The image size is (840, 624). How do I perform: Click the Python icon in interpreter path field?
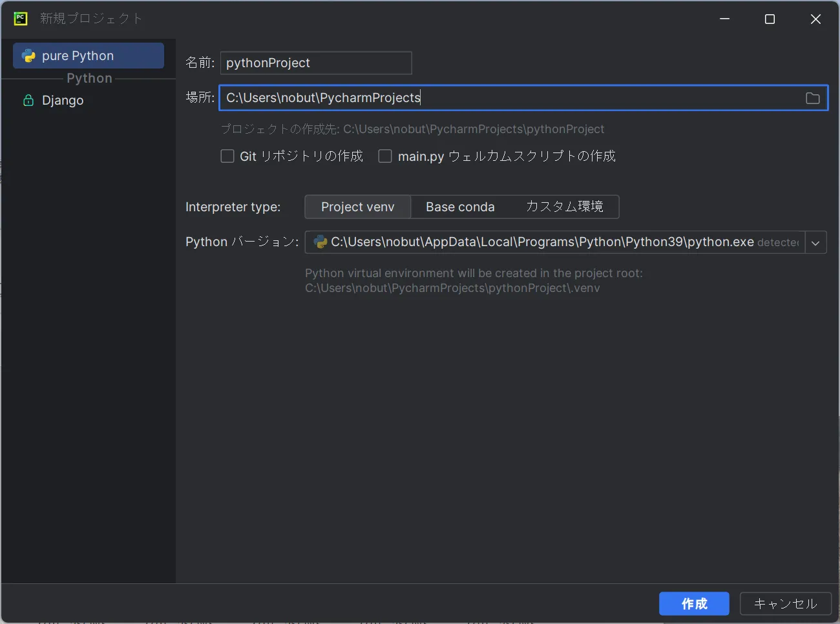[320, 242]
